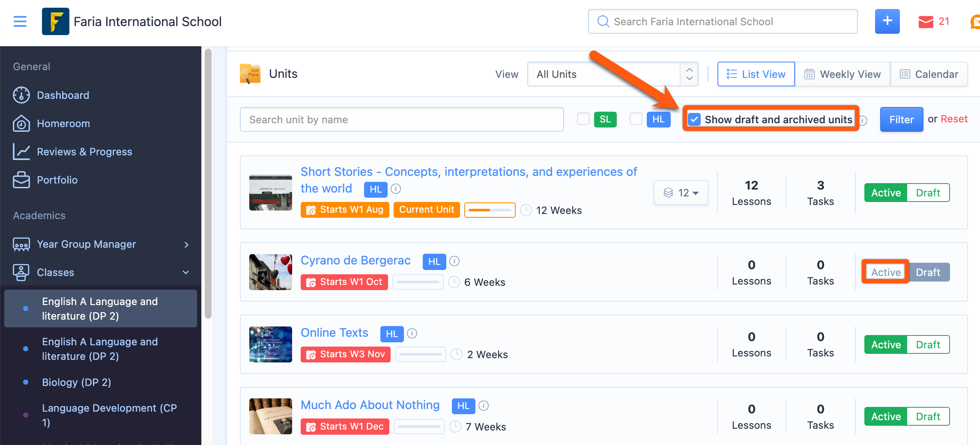Viewport: 980px width, 445px height.
Task: Expand the Year Group Manager submenu
Action: click(x=186, y=244)
